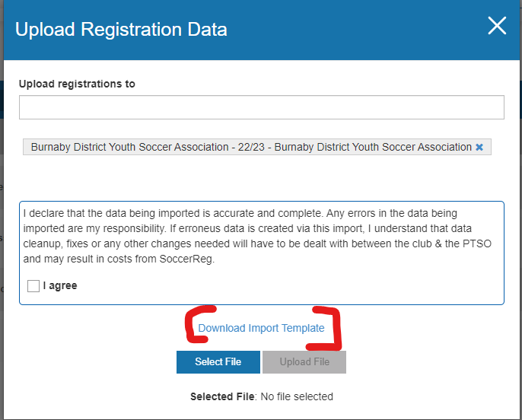This screenshot has width=522, height=420.
Task: Click the greyed-out Upload File button
Action: 304,362
